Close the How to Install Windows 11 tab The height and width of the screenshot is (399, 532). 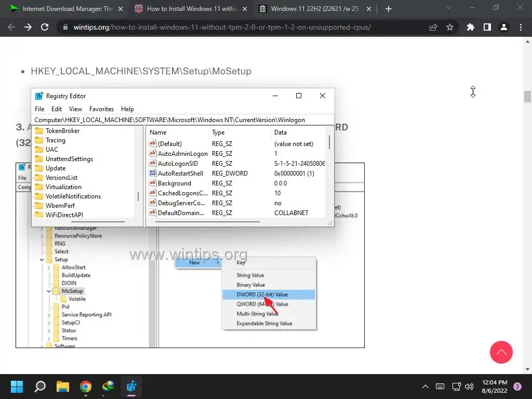[x=245, y=9]
